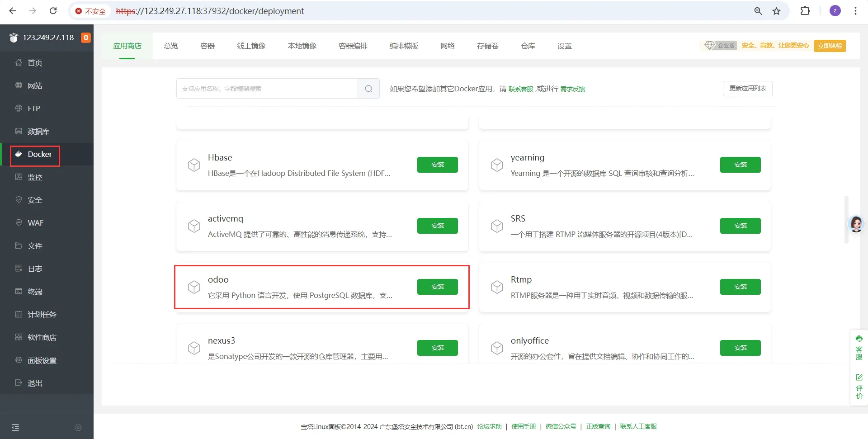Click the nexus3 app cube icon

pyautogui.click(x=194, y=348)
